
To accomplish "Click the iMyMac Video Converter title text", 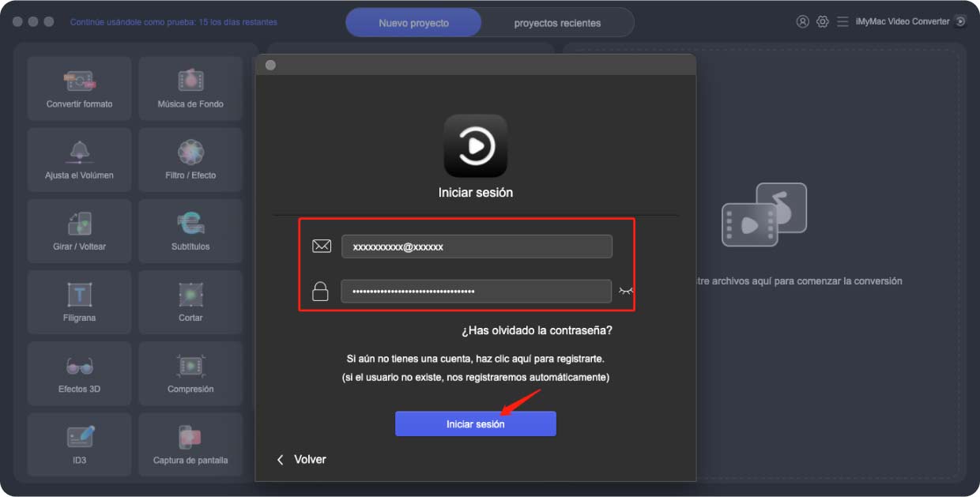I will click(x=903, y=22).
